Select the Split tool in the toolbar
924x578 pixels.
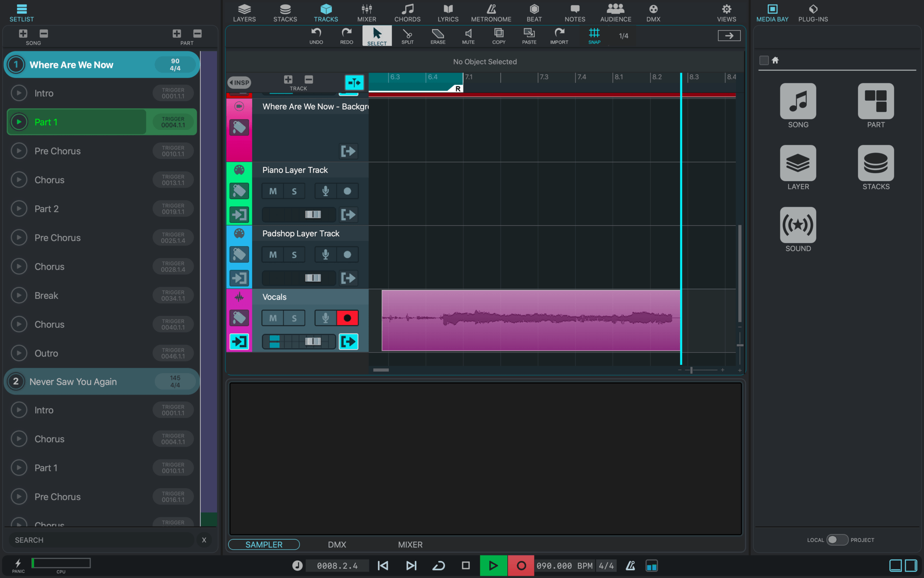pyautogui.click(x=407, y=36)
